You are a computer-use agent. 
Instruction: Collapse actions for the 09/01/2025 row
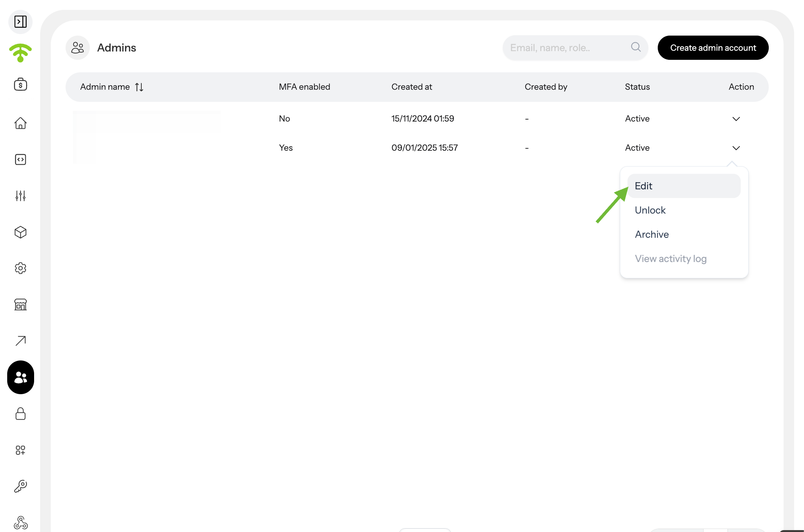736,148
